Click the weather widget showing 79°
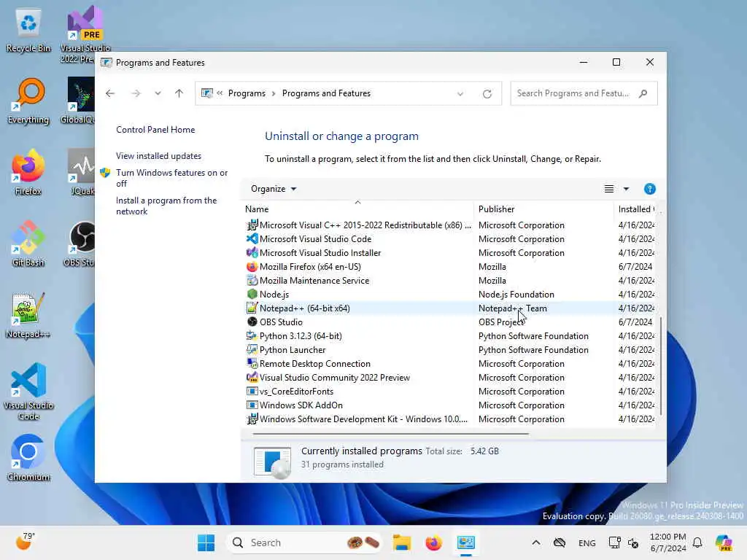 click(25, 542)
